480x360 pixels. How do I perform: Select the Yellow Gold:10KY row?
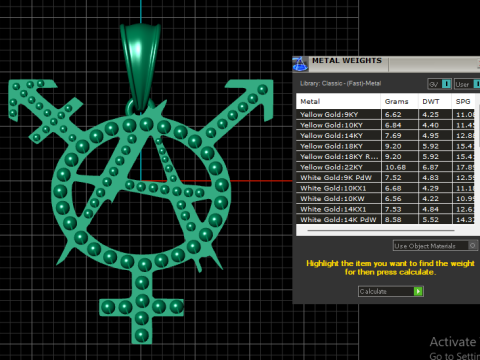coord(385,125)
